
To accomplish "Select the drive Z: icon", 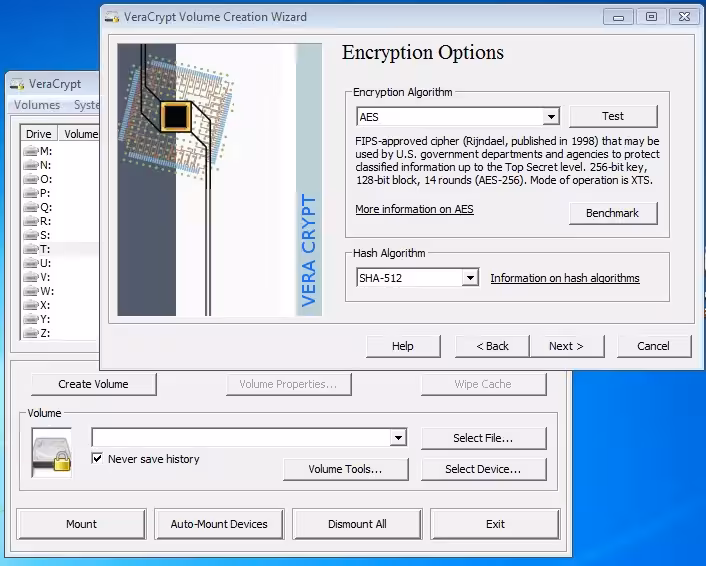I will (x=31, y=332).
